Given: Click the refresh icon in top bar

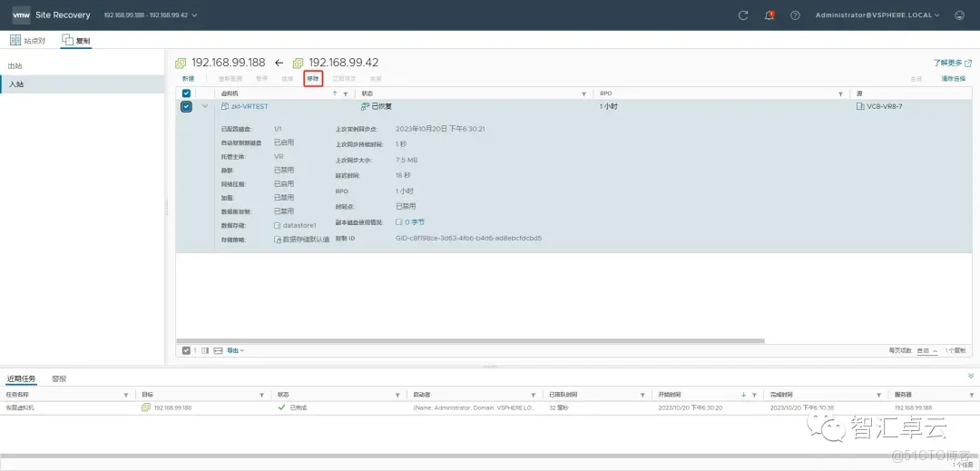Looking at the screenshot, I should [743, 15].
